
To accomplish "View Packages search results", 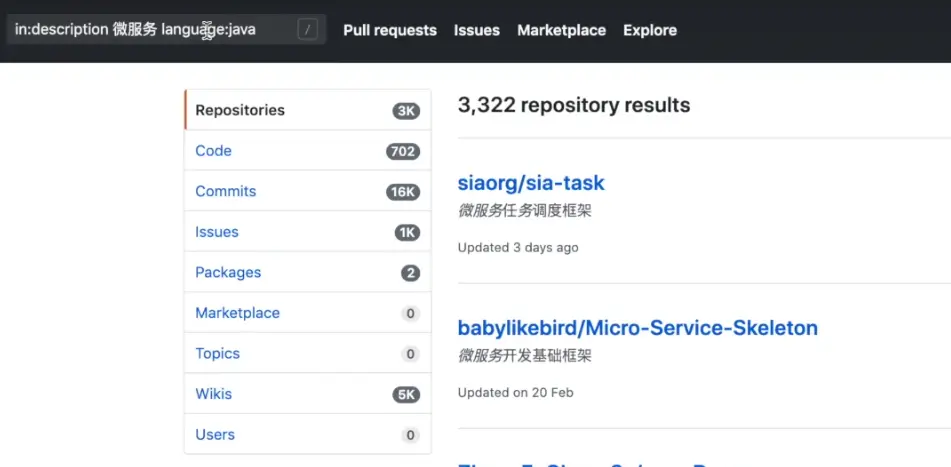I will tap(228, 272).
